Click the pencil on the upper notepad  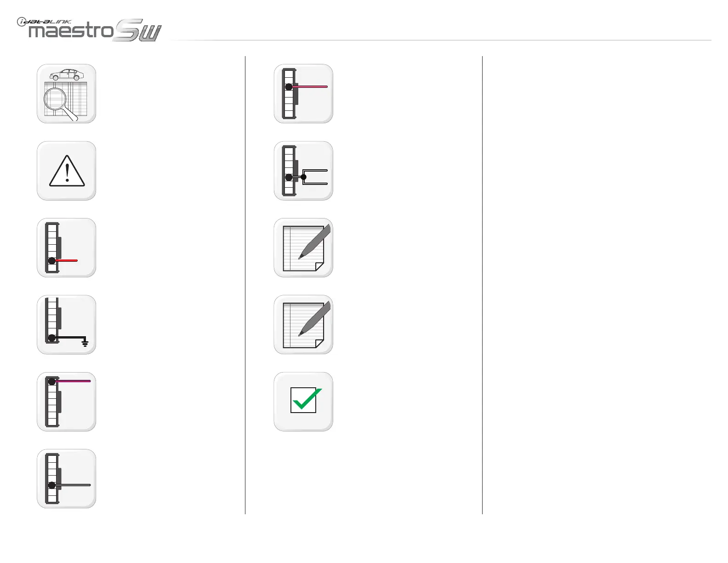[315, 241]
